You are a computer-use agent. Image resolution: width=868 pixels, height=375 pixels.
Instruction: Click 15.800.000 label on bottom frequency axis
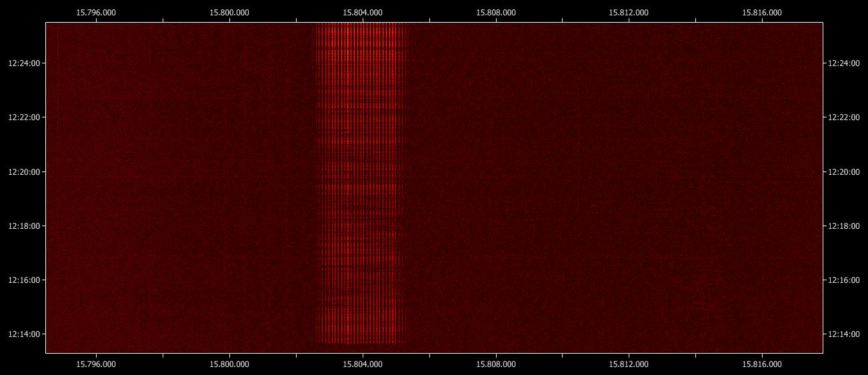[x=229, y=364]
